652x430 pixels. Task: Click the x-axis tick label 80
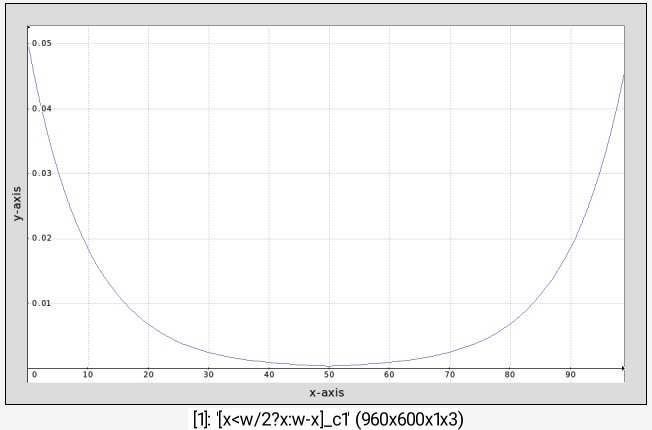(510, 374)
